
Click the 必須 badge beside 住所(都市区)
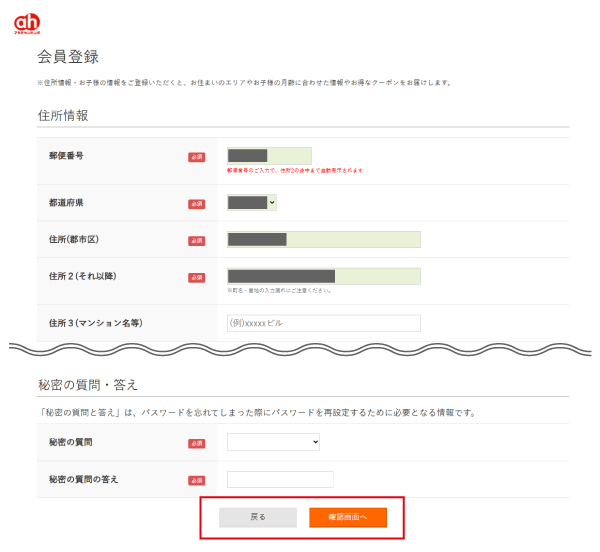click(x=196, y=241)
